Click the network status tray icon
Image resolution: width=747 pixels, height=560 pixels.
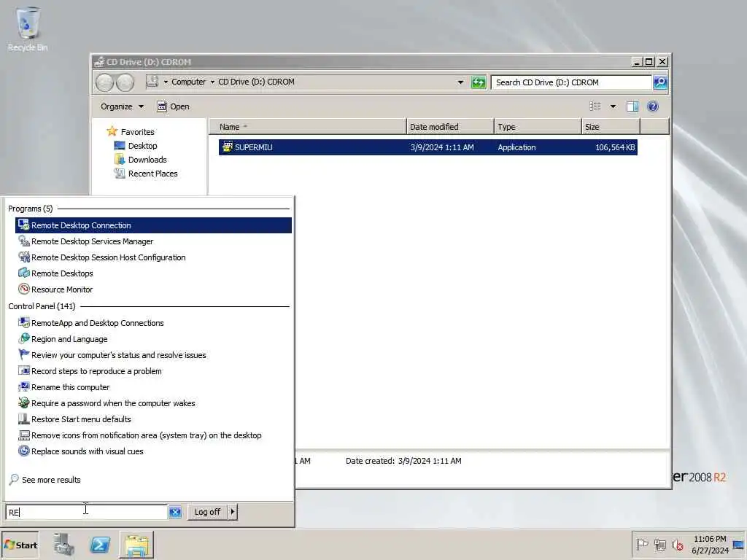(659, 544)
